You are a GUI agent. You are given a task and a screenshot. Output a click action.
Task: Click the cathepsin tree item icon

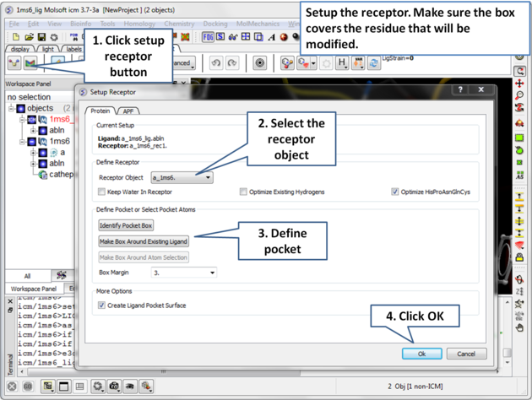43,175
